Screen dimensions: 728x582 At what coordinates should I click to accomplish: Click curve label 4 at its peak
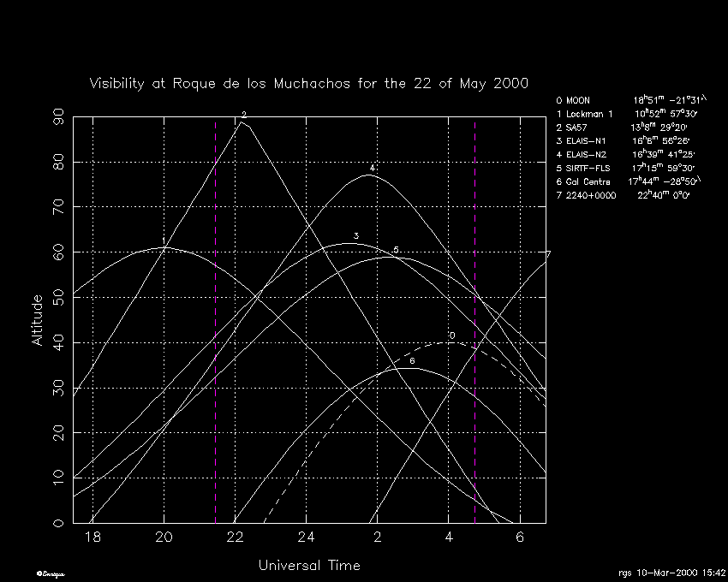[x=372, y=169]
